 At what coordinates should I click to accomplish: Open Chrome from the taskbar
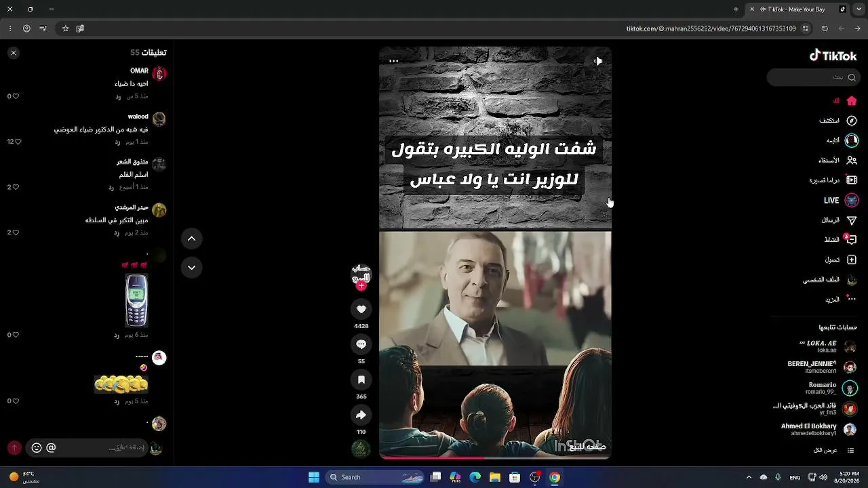pyautogui.click(x=555, y=477)
